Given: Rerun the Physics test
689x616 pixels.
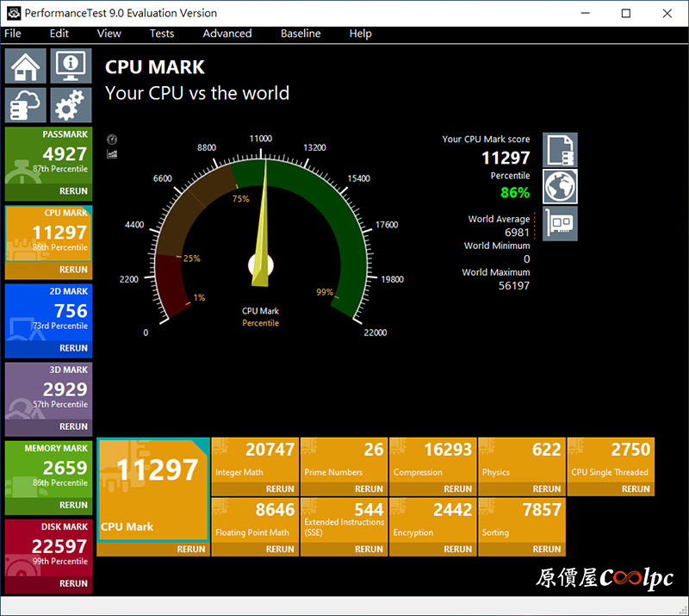Looking at the screenshot, I should 522,489.
